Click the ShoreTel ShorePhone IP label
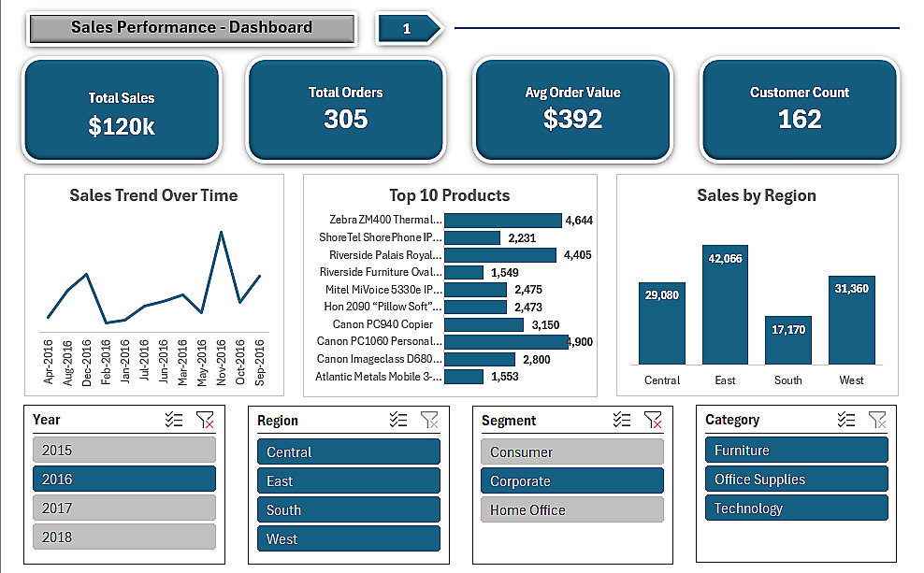The height and width of the screenshot is (573, 924). point(380,237)
